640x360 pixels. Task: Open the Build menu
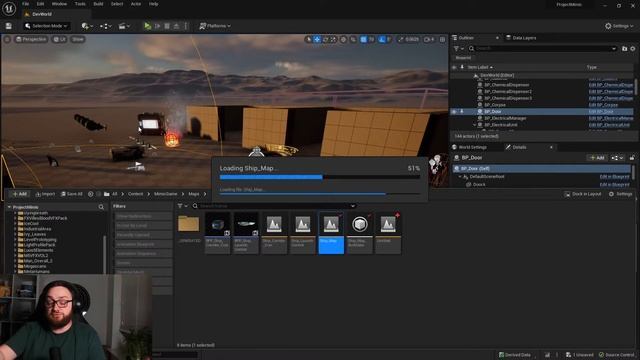[98, 4]
